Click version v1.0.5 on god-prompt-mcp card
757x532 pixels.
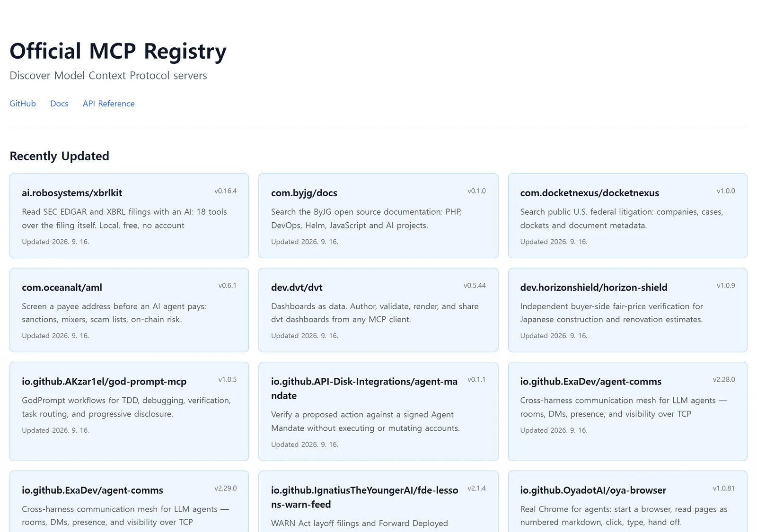228,380
